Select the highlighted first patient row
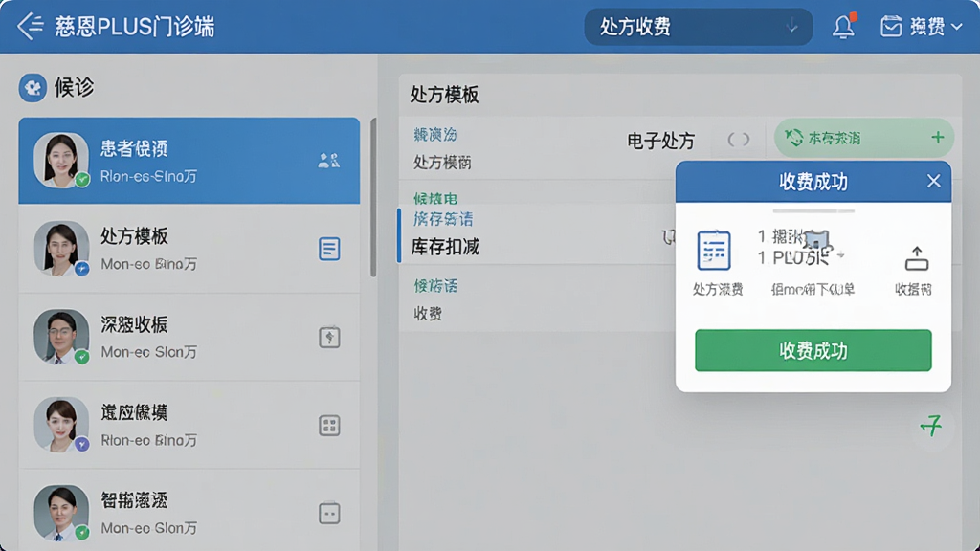The height and width of the screenshot is (551, 980). (x=189, y=161)
